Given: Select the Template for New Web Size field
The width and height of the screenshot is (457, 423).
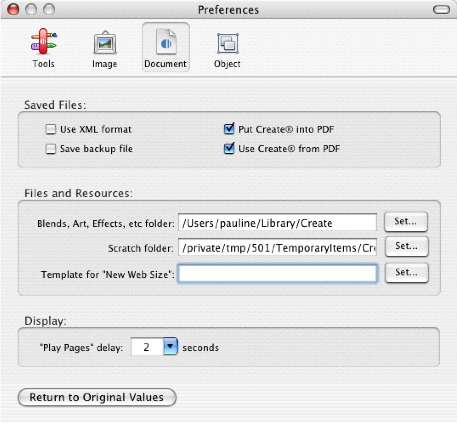Looking at the screenshot, I should [x=277, y=273].
